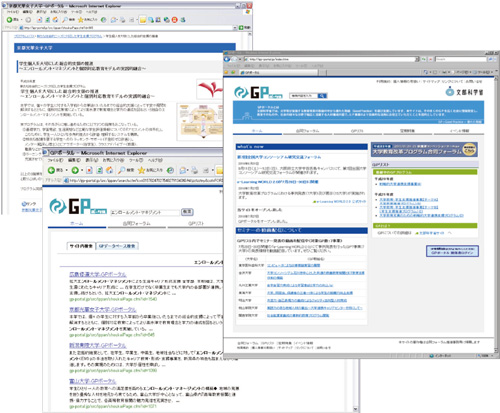This screenshot has height=413, width=500.
Task: Click Home icon in top-left IE window
Action: pyautogui.click(x=55, y=20)
